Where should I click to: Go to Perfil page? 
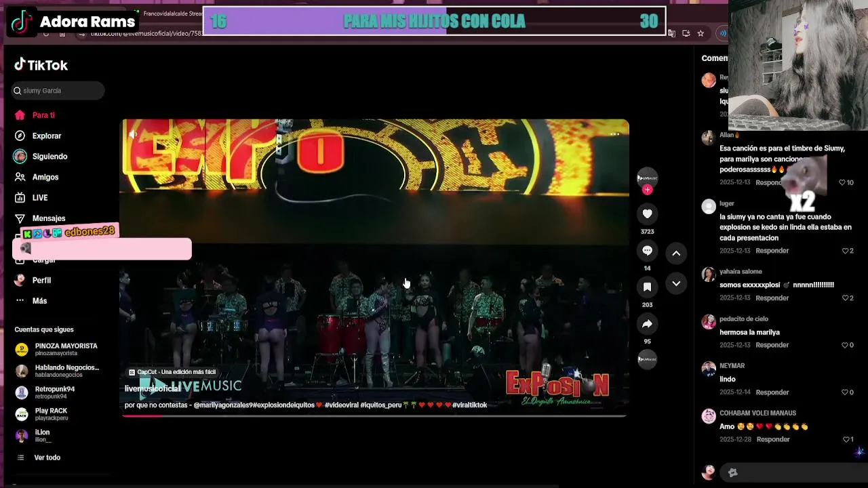pyautogui.click(x=41, y=280)
